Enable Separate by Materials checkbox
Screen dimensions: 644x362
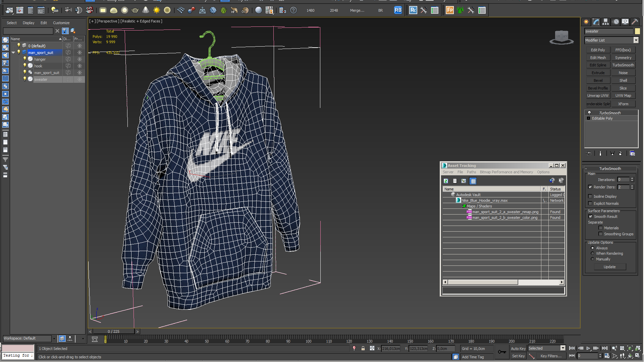601,228
